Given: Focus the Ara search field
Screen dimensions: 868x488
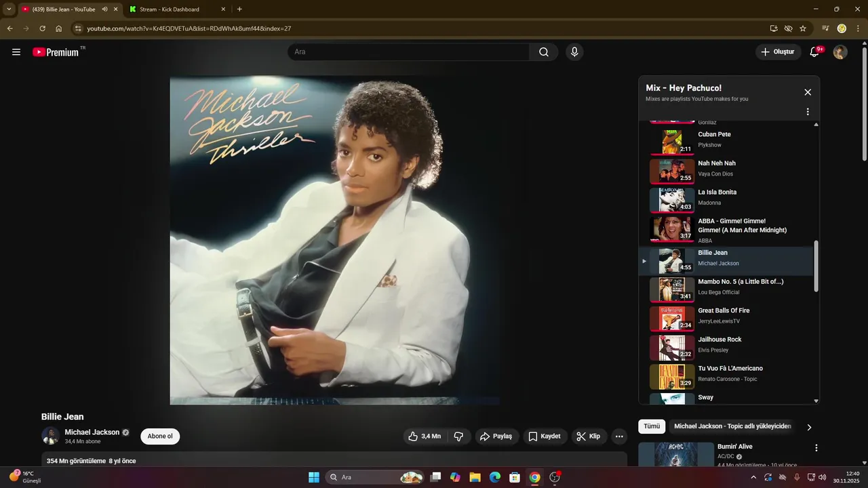Looking at the screenshot, I should click(409, 52).
